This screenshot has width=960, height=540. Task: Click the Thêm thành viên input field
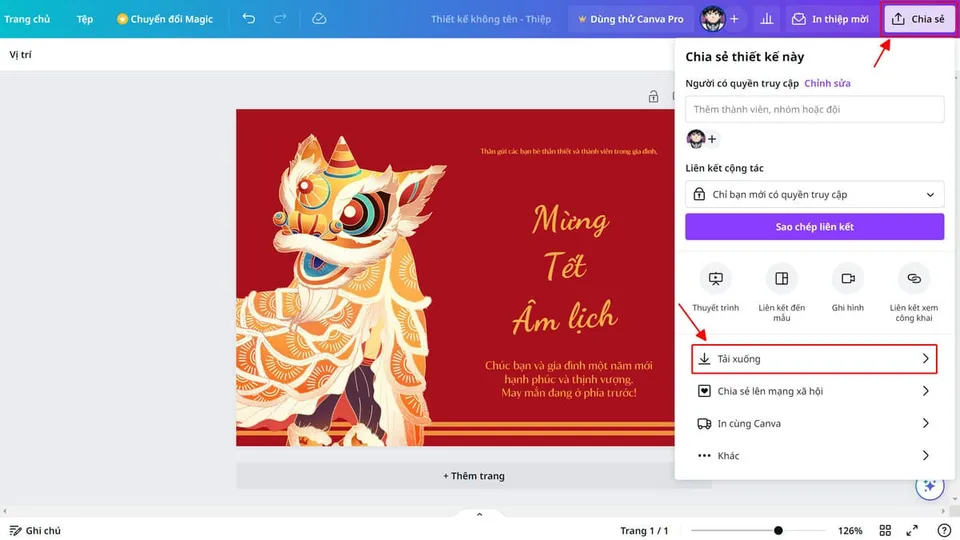coord(814,109)
